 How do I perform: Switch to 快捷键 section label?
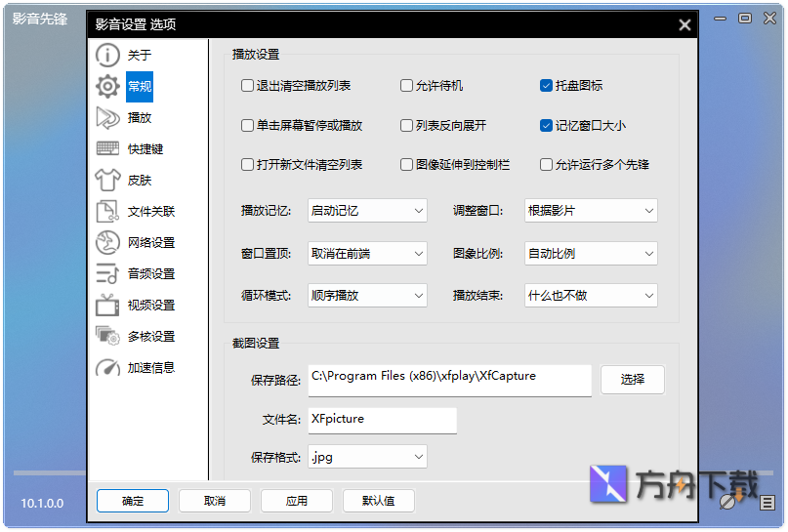point(145,148)
